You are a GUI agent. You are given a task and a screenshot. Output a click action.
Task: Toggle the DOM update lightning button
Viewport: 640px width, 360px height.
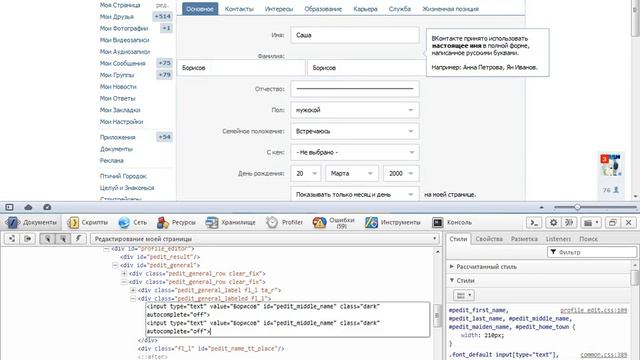pyautogui.click(x=78, y=239)
